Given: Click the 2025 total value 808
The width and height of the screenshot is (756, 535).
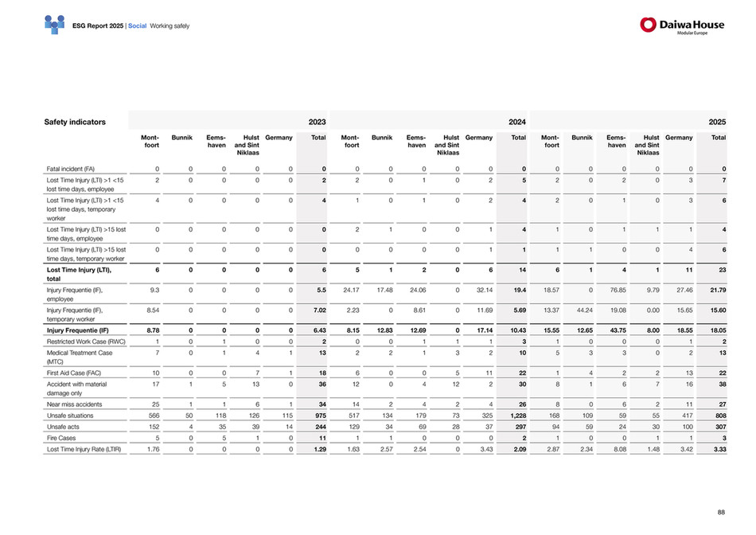Looking at the screenshot, I should [x=721, y=416].
